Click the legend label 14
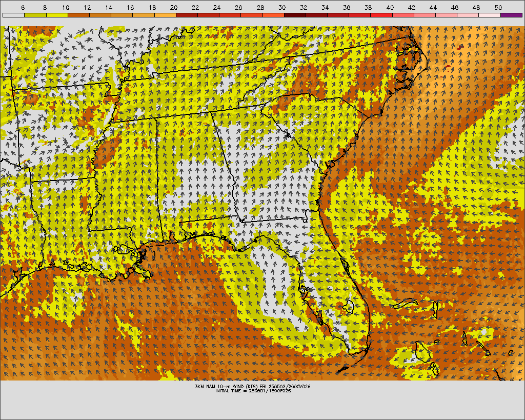Screen dimensions: 525x420 109,7
